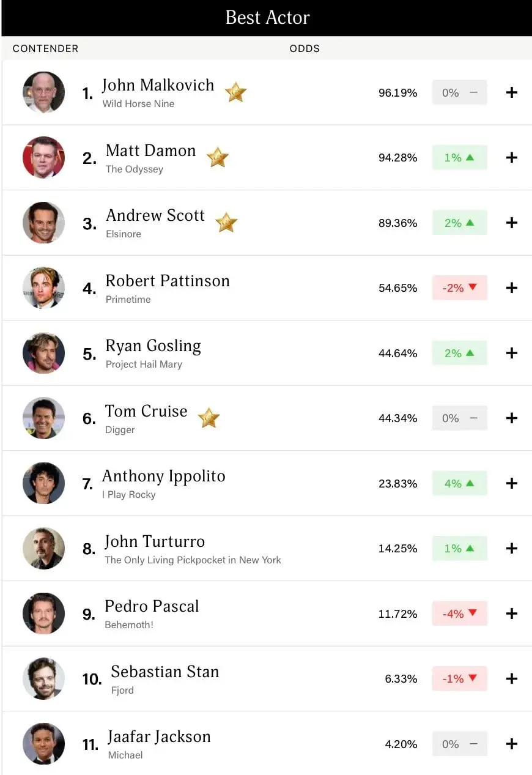Open Pedro Pascal details via plus icon

coord(512,614)
